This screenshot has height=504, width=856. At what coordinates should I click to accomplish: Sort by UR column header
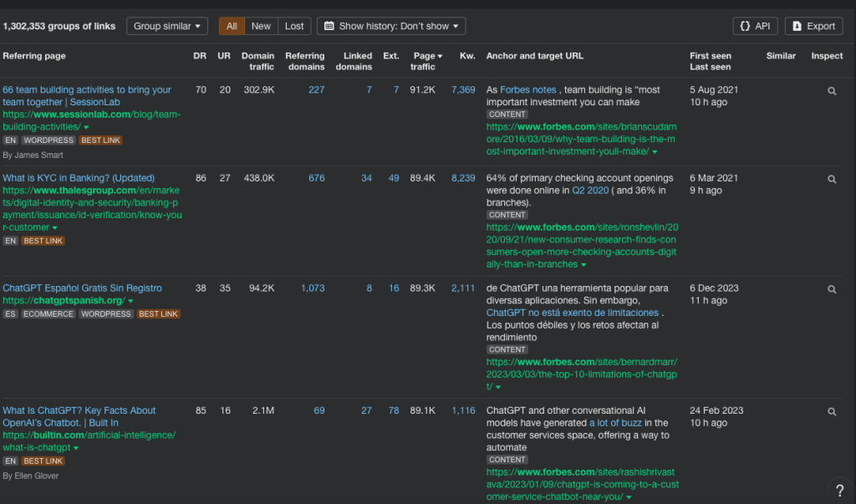click(x=224, y=56)
